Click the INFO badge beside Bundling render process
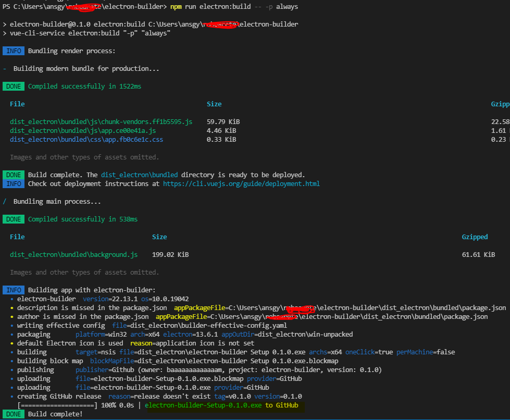The image size is (510, 420). [x=14, y=51]
